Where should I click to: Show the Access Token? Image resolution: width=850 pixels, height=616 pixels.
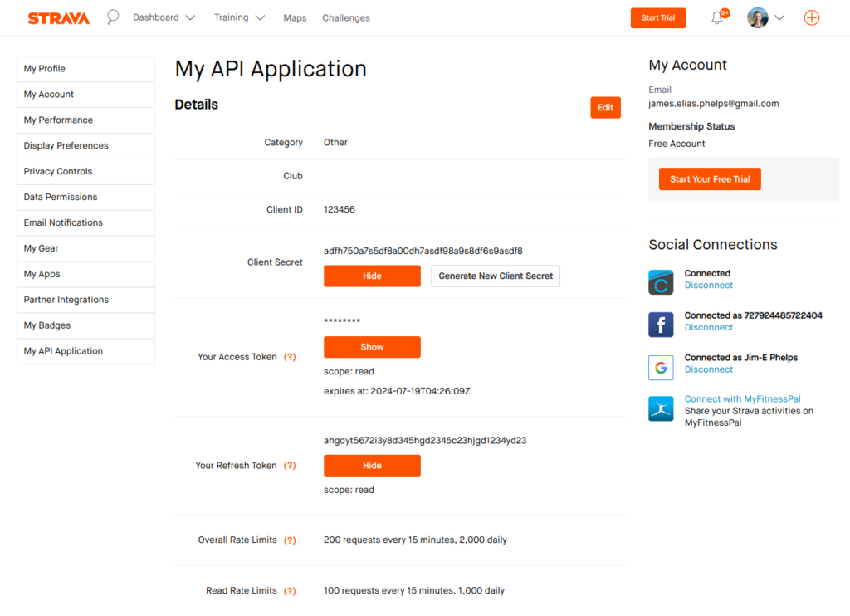(x=372, y=347)
